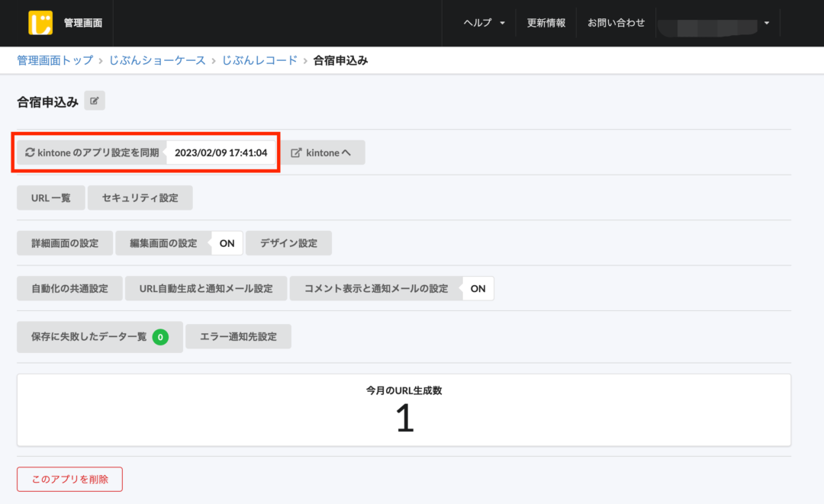Open セキュリティ設定 settings
Image resolution: width=824 pixels, height=504 pixels.
[140, 197]
